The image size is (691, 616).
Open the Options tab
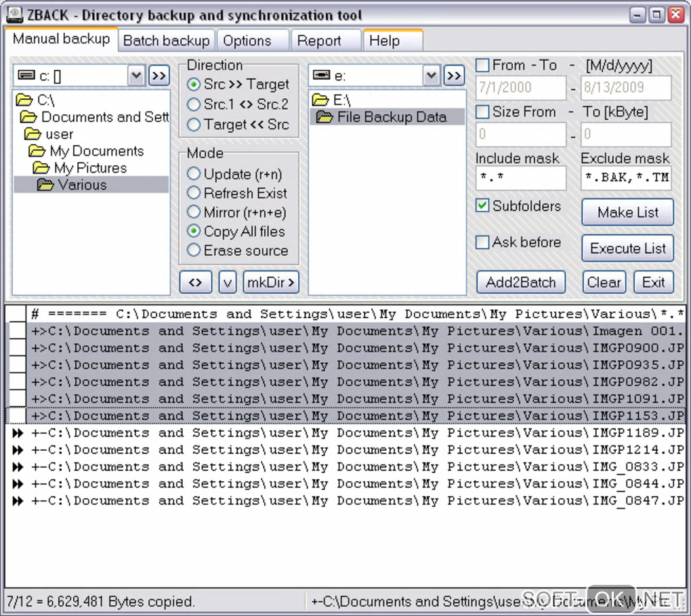point(253,41)
